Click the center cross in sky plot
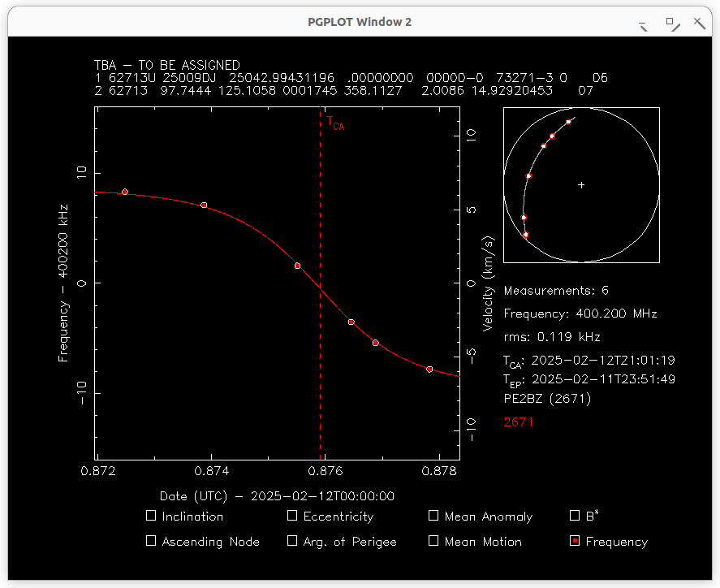720x588 pixels. pyautogui.click(x=581, y=185)
